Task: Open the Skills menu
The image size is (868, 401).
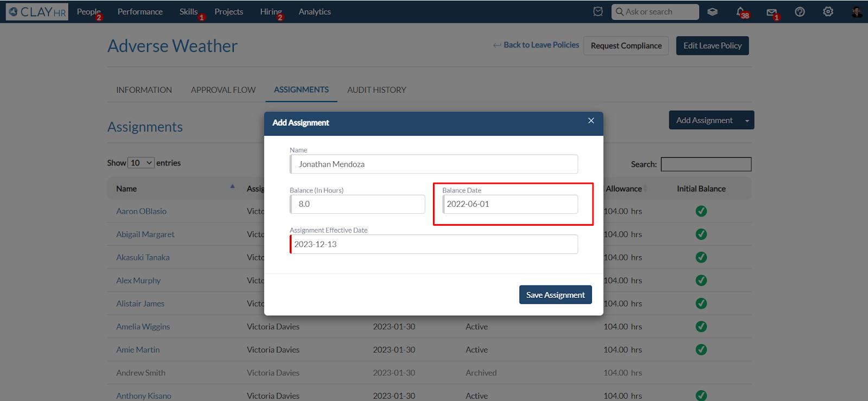Action: click(189, 11)
